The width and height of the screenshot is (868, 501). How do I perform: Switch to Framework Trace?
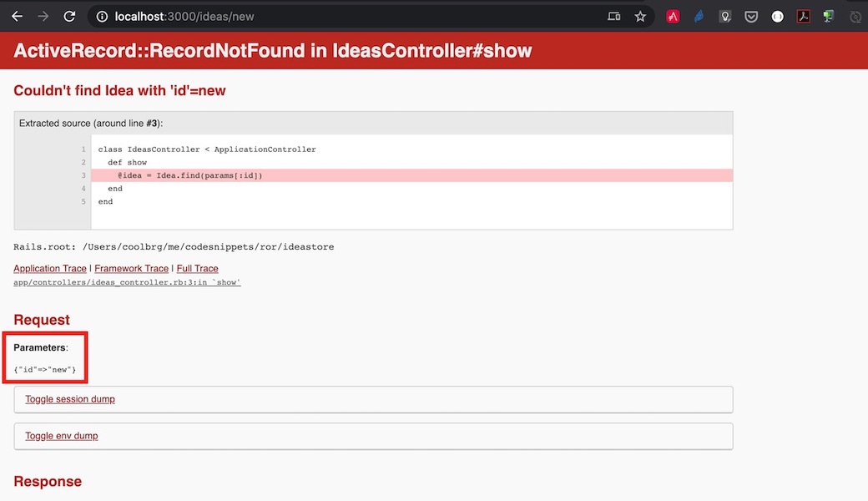point(132,269)
